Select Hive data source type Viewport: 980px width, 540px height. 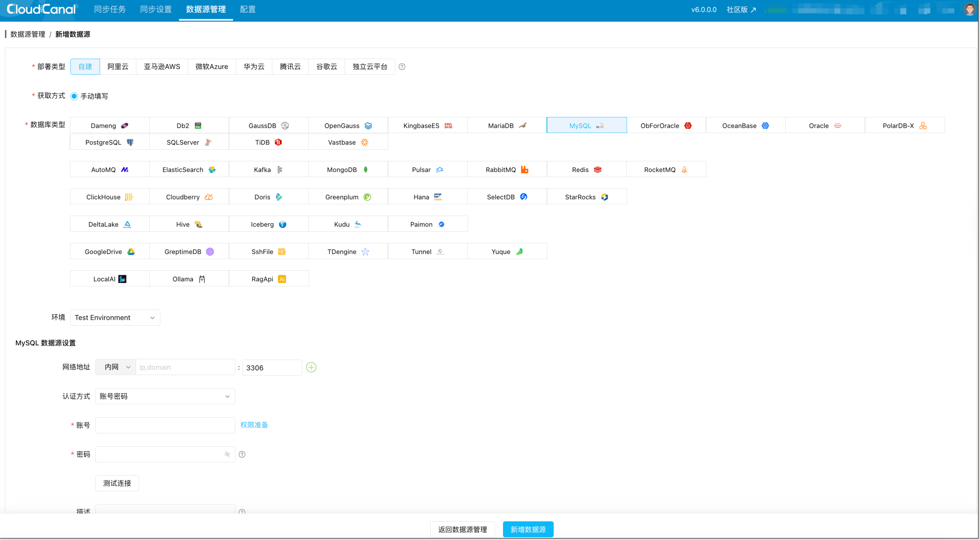click(x=189, y=224)
